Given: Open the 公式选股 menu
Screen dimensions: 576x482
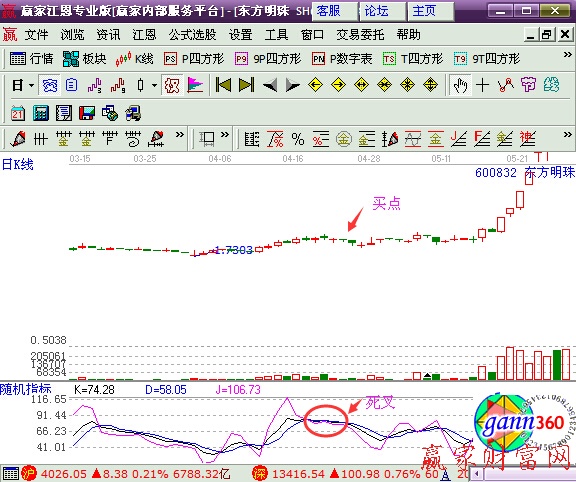Looking at the screenshot, I should 192,35.
